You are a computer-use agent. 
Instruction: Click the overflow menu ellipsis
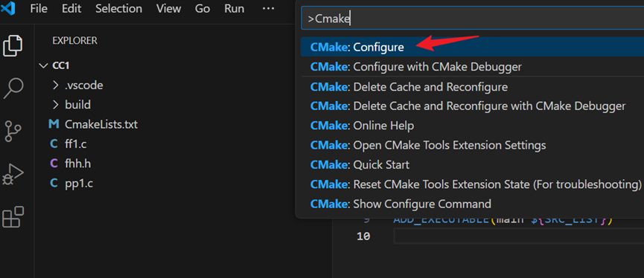tap(268, 9)
